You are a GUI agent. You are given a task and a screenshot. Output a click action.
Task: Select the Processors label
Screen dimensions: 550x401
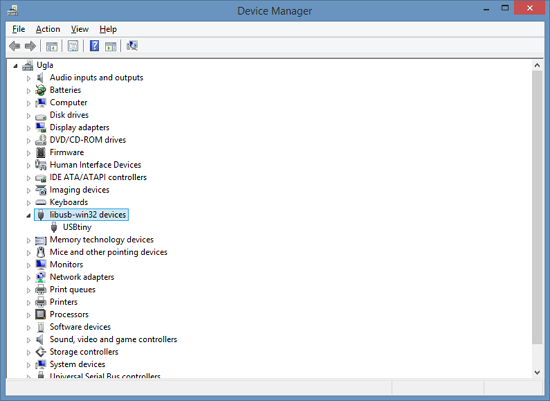click(x=69, y=314)
